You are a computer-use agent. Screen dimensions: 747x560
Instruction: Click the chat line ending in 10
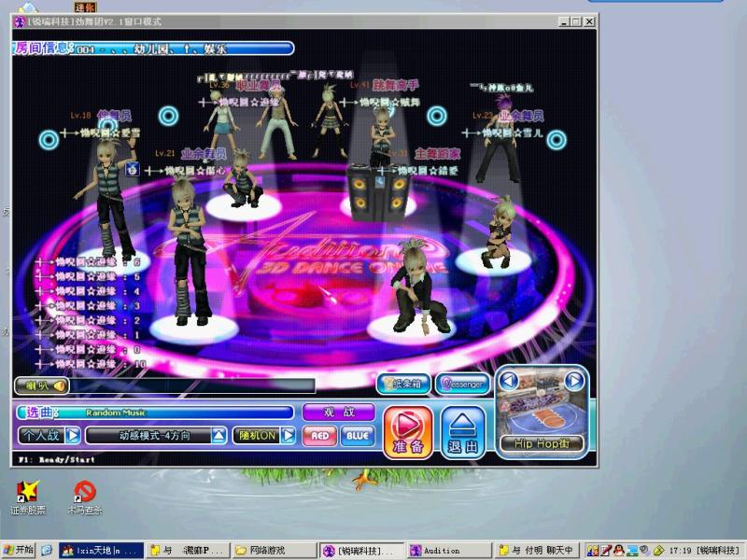coord(92,364)
